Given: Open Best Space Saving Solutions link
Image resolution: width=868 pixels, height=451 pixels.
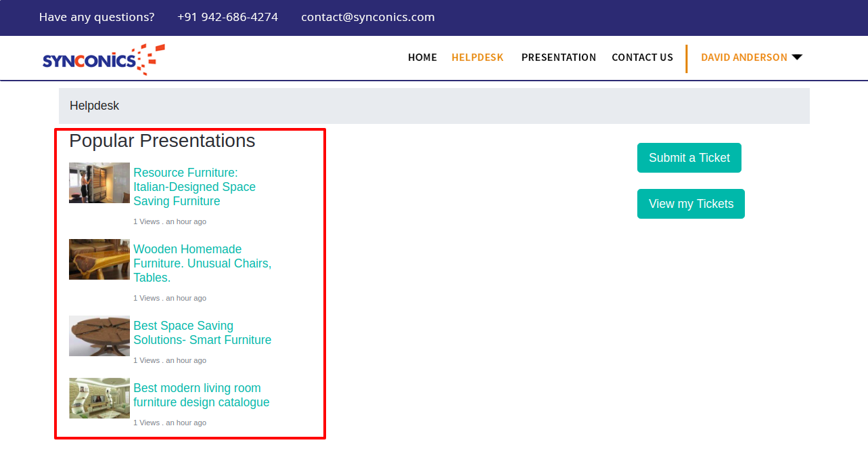Looking at the screenshot, I should point(202,333).
